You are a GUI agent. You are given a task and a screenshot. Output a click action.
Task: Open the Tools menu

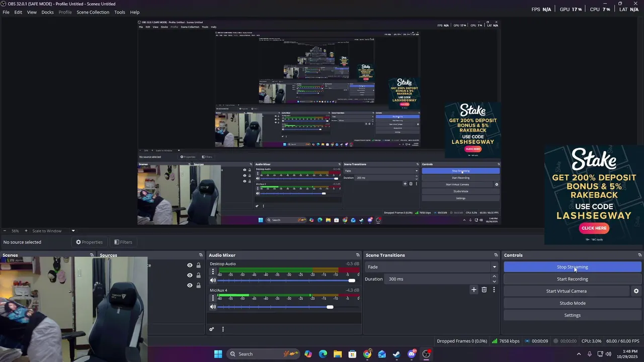coord(120,12)
